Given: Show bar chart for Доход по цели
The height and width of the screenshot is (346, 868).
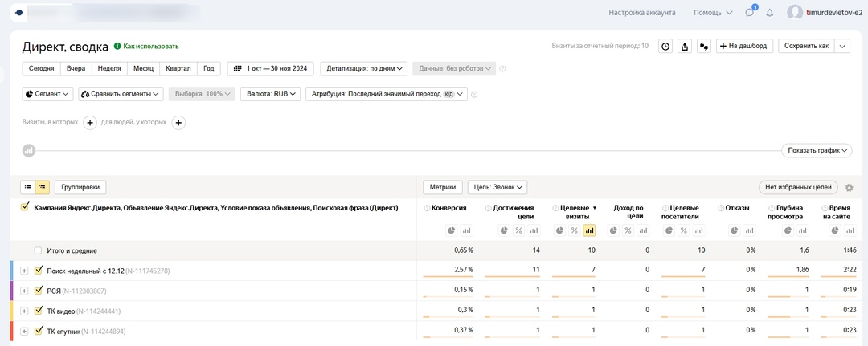Looking at the screenshot, I should pyautogui.click(x=643, y=230).
